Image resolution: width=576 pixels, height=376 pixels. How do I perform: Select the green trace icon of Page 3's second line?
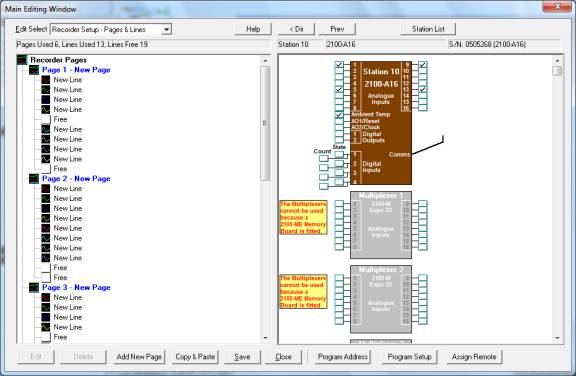point(46,307)
